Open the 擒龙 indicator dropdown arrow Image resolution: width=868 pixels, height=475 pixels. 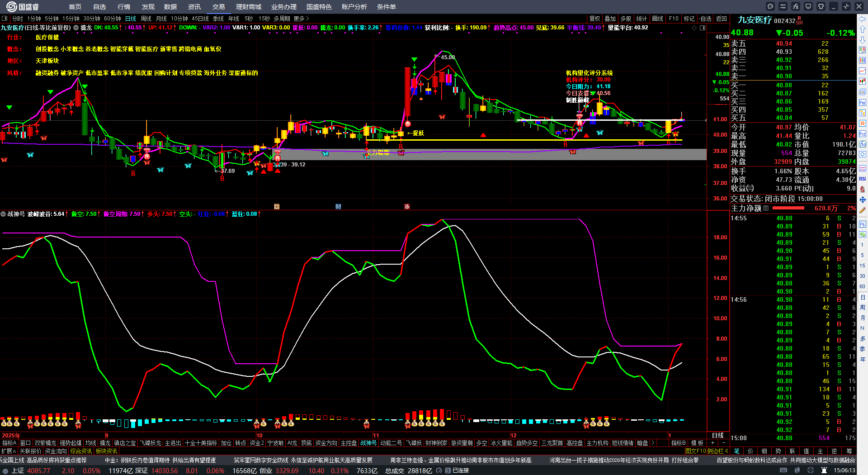[x=76, y=28]
